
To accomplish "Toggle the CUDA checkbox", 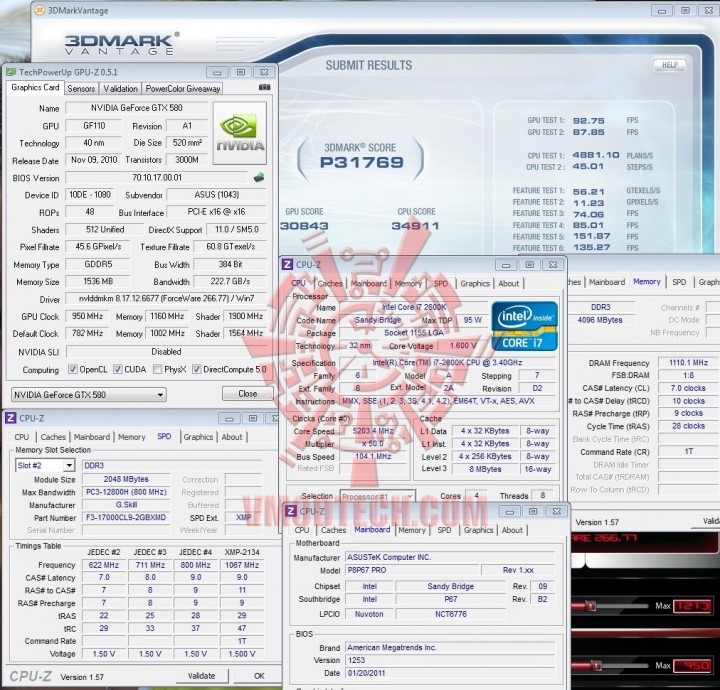I will tap(118, 369).
